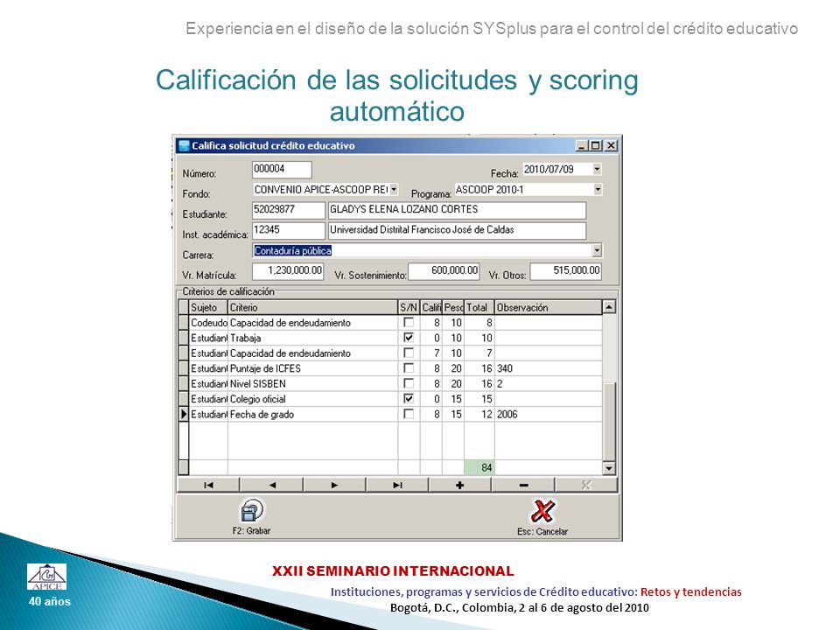Viewport: 840px width, 630px height.
Task: Click the criteria grid vertical scrollbar thumb
Action: coord(609,421)
